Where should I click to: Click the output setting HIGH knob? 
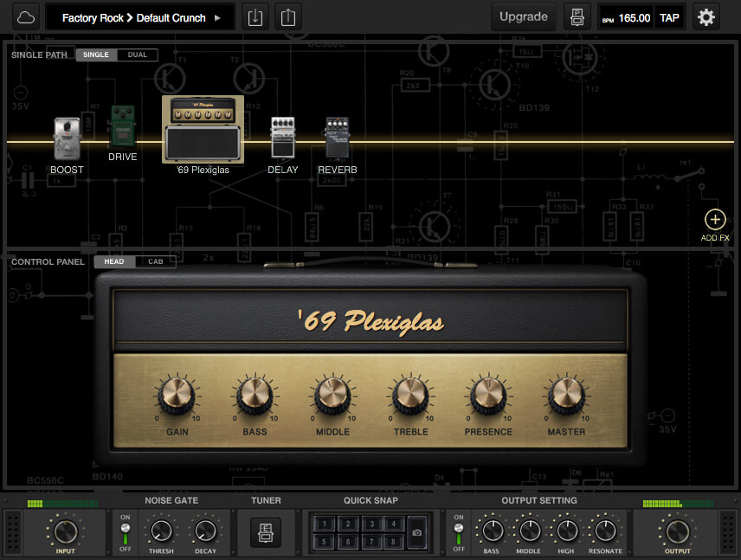pyautogui.click(x=567, y=531)
